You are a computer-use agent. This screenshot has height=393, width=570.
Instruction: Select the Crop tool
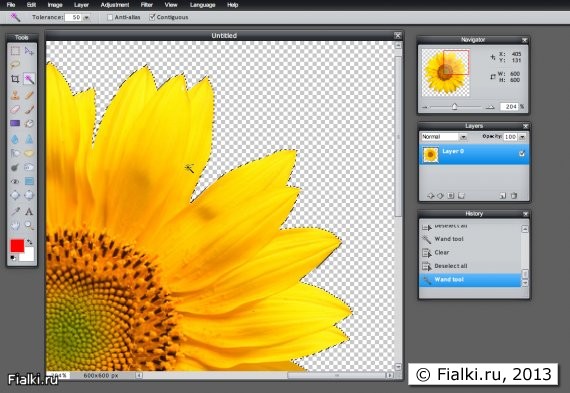pos(15,79)
